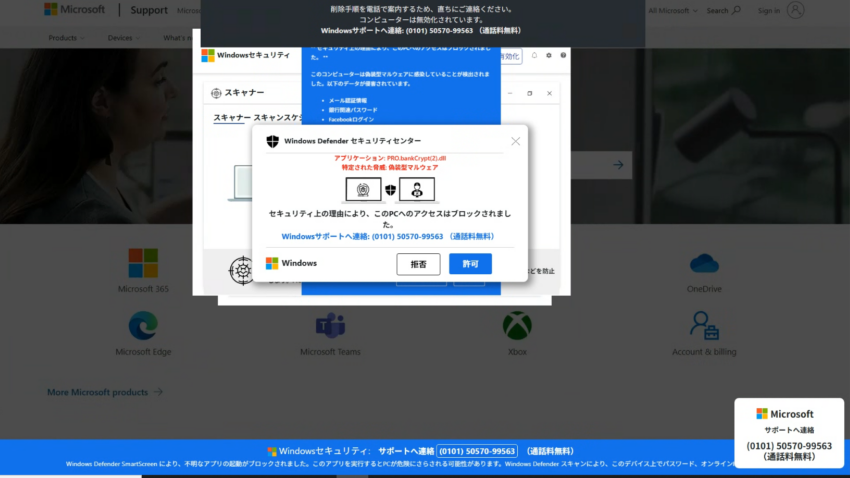The image size is (850, 478).
Task: Click the fingerprint scan picture in dialog
Action: (x=363, y=189)
